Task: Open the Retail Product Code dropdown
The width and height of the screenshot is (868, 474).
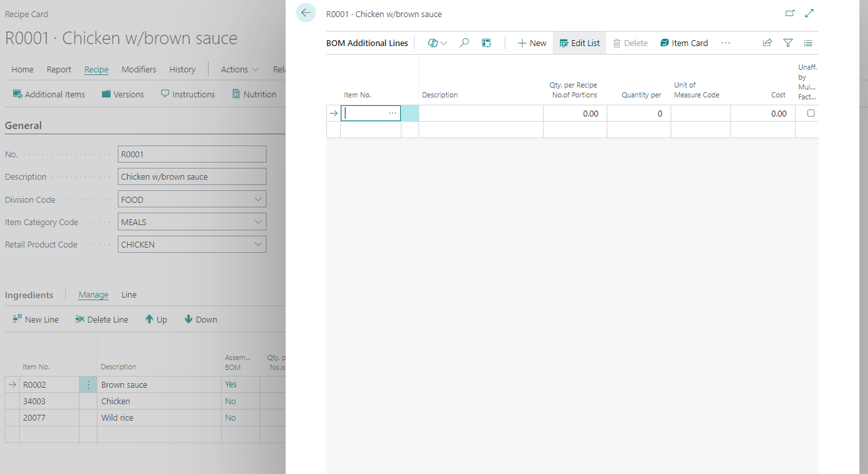Action: [258, 244]
